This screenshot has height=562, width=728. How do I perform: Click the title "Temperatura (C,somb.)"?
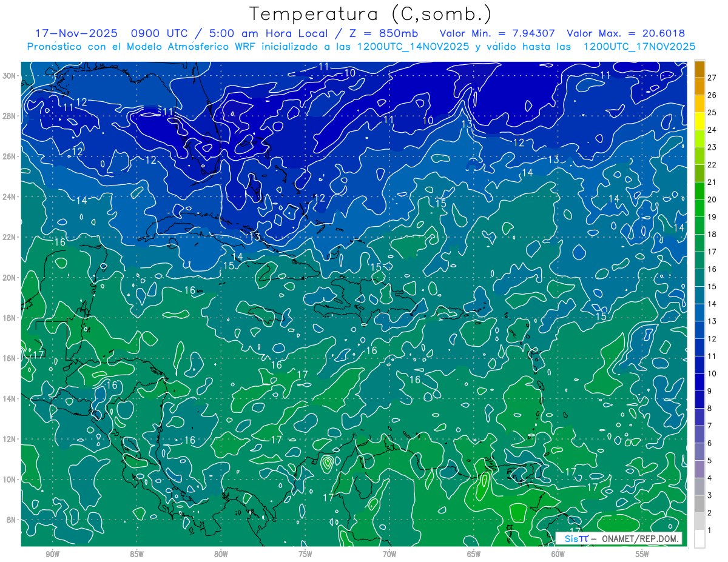[370, 14]
